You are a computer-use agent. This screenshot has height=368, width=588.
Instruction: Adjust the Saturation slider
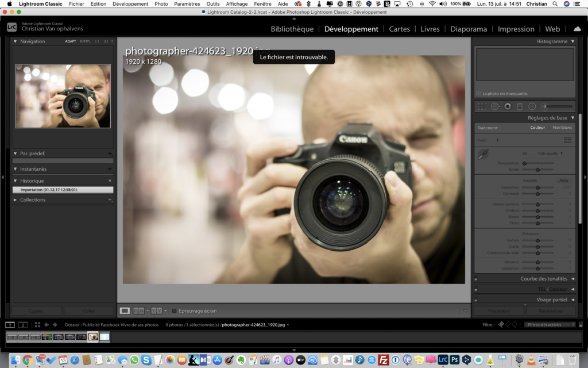[537, 269]
